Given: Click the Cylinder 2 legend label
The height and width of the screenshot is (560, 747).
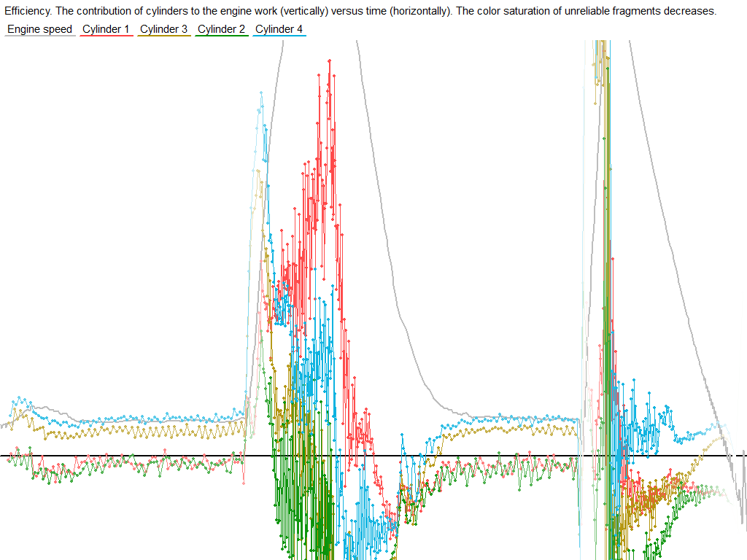Looking at the screenshot, I should (221, 29).
